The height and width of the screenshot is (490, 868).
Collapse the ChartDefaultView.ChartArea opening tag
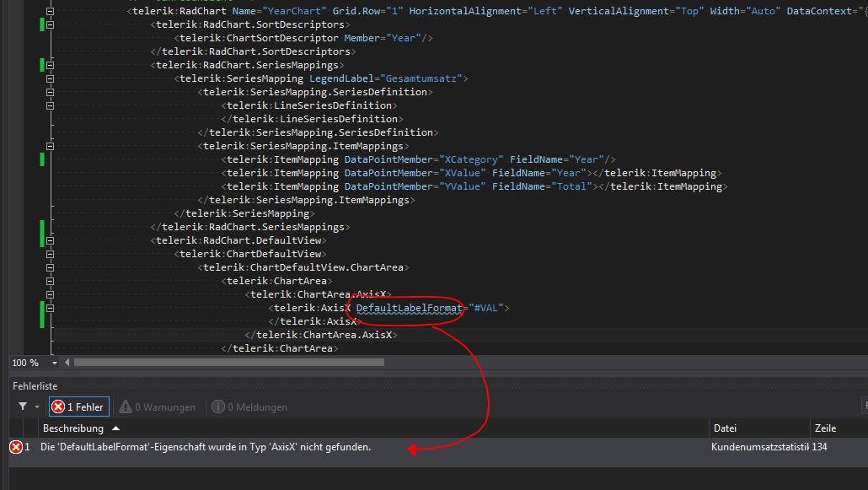tap(50, 267)
